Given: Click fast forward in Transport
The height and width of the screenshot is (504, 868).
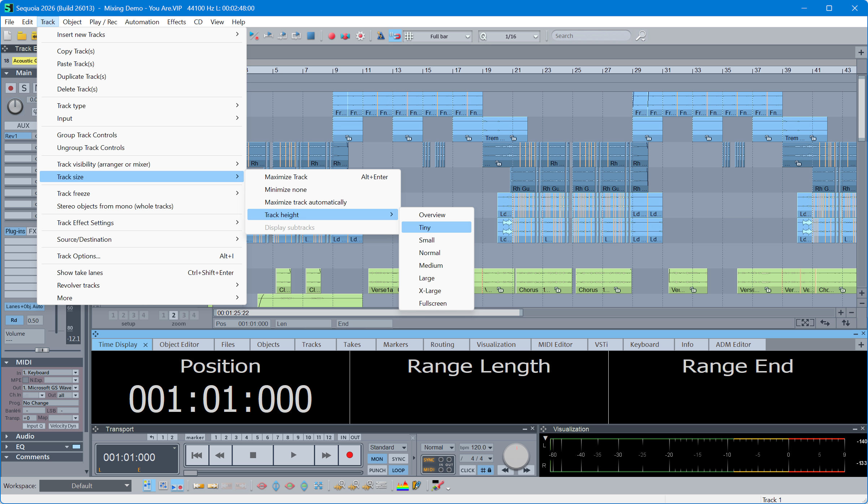Looking at the screenshot, I should coord(326,455).
